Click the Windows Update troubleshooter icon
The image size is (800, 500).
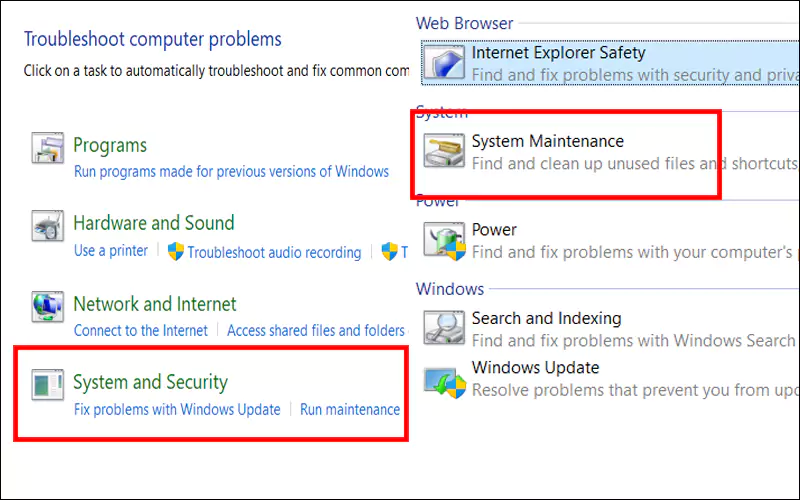coord(444,381)
